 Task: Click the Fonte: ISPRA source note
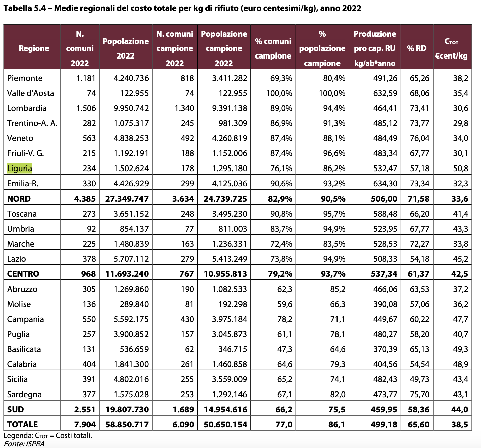click(x=24, y=444)
